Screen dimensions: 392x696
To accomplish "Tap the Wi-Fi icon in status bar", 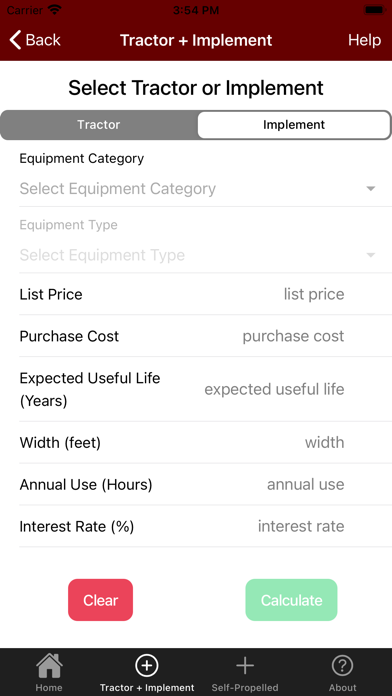I will coord(54,9).
